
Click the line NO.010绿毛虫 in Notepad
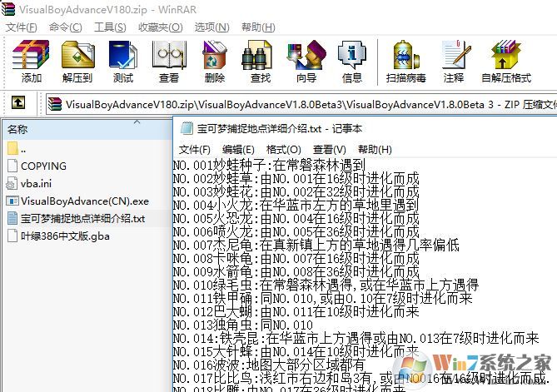click(326, 285)
